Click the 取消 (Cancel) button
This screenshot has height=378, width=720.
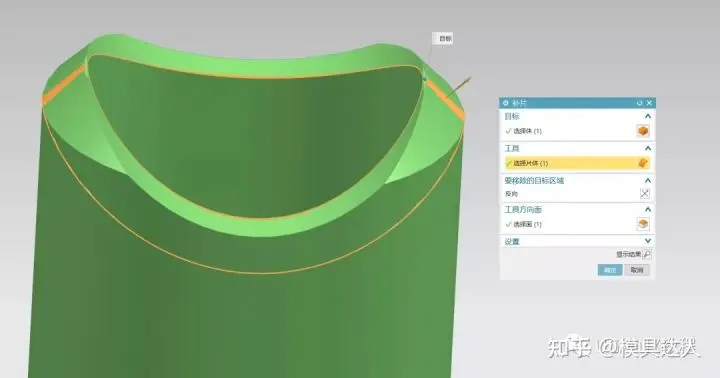(637, 270)
